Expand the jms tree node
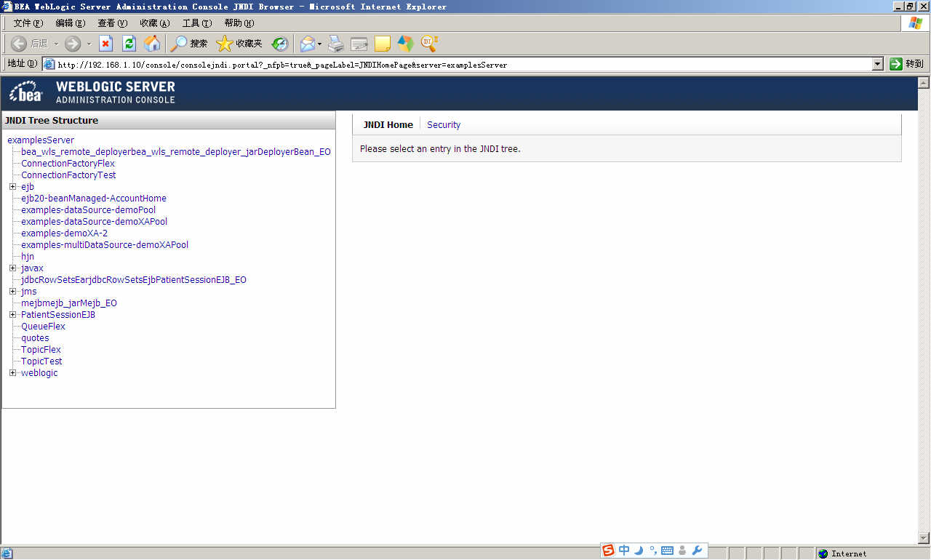 [x=12, y=292]
